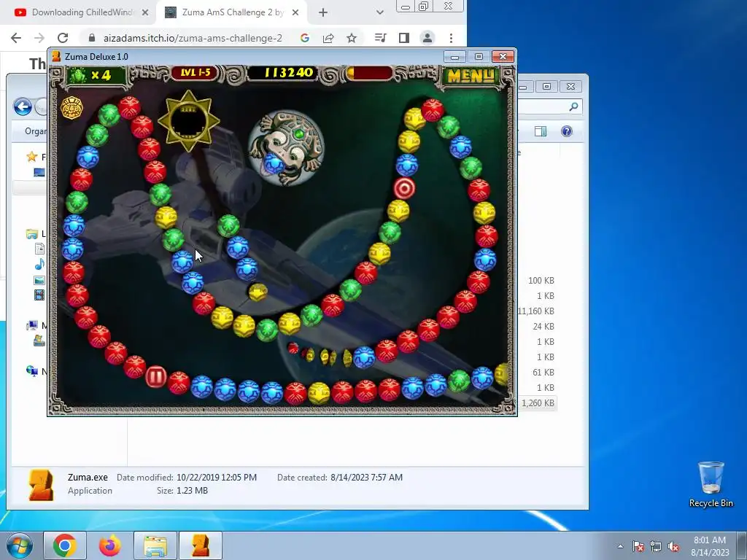Show hidden tray icons arrow
This screenshot has height=560, width=747.
tap(620, 546)
